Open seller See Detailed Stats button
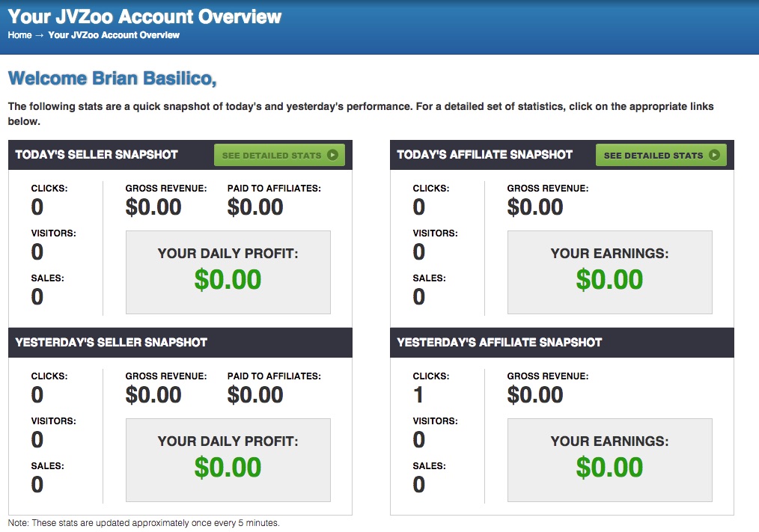The image size is (759, 532). click(279, 155)
